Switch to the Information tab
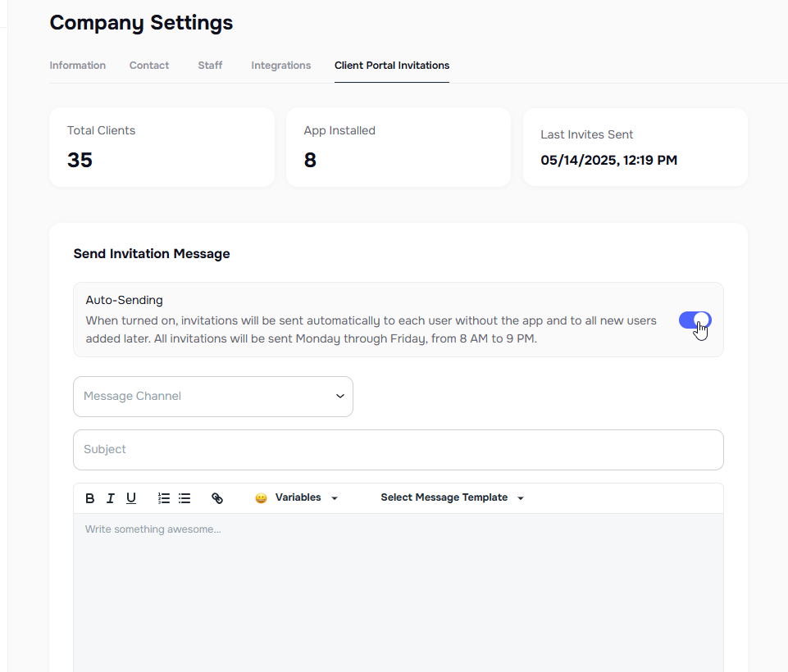Image resolution: width=788 pixels, height=672 pixels. pos(77,65)
